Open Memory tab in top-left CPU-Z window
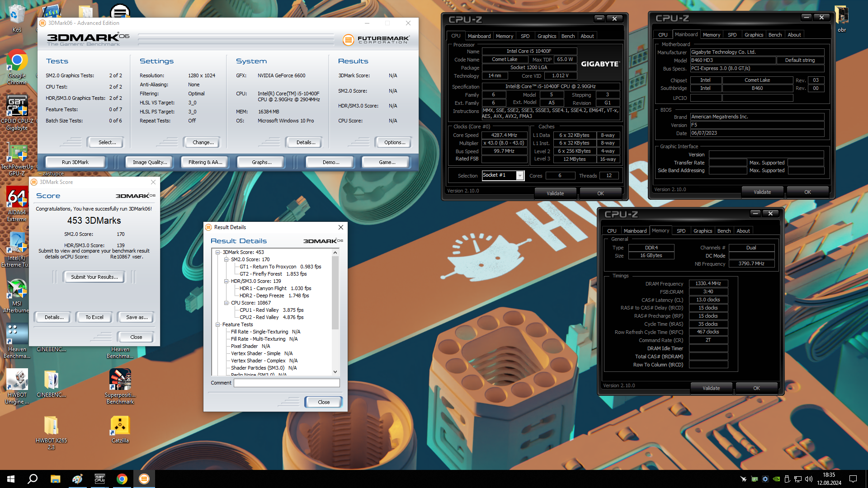The image size is (868, 488). coord(505,36)
